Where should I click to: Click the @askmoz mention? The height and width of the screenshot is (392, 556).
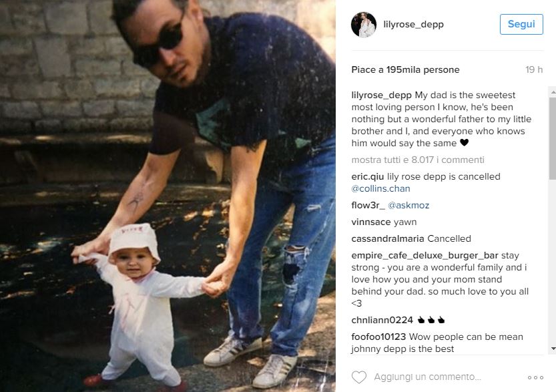408,206
